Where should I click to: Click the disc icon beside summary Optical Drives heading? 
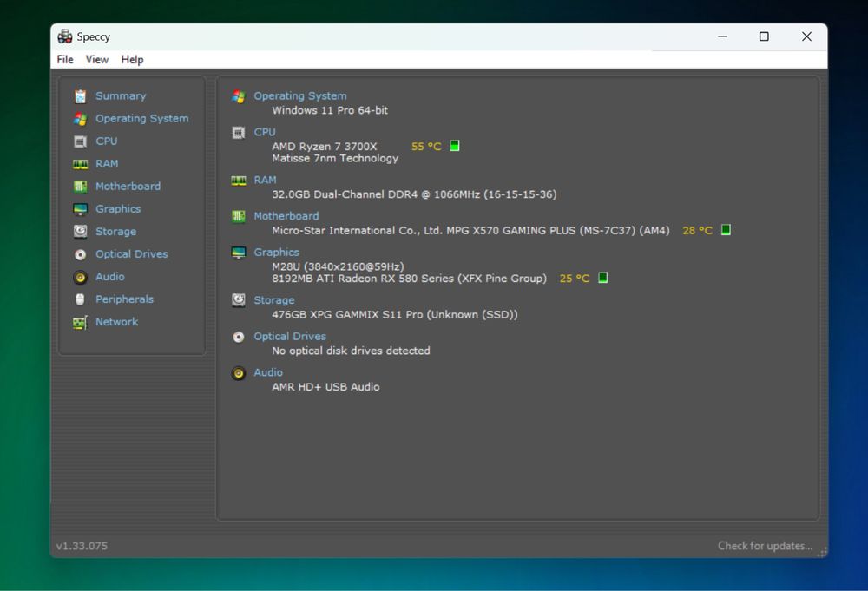pos(239,337)
